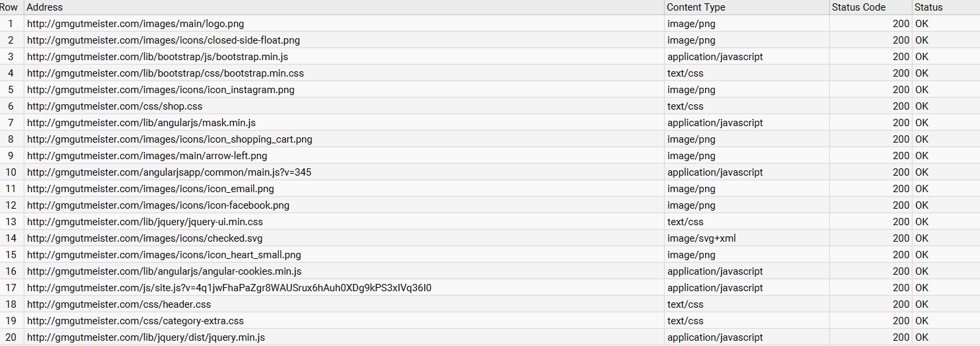Select the image/svg+xml content type cell
The height and width of the screenshot is (346, 980).
coord(701,238)
